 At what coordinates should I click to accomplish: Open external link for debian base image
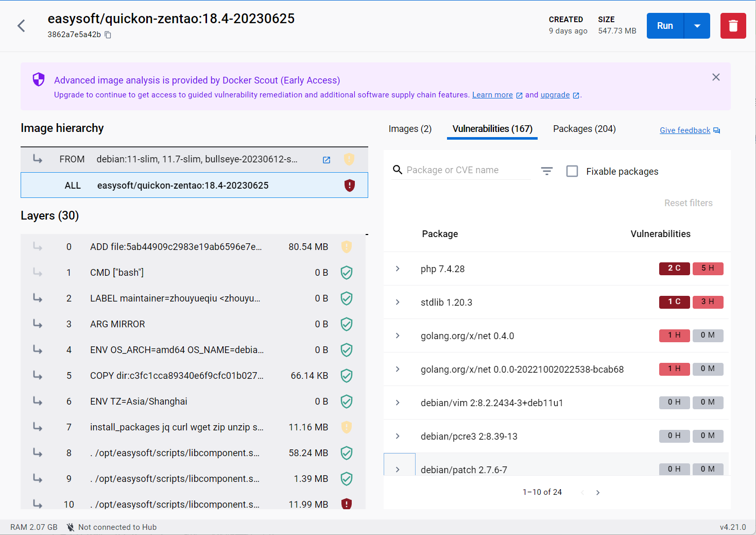pyautogui.click(x=327, y=160)
